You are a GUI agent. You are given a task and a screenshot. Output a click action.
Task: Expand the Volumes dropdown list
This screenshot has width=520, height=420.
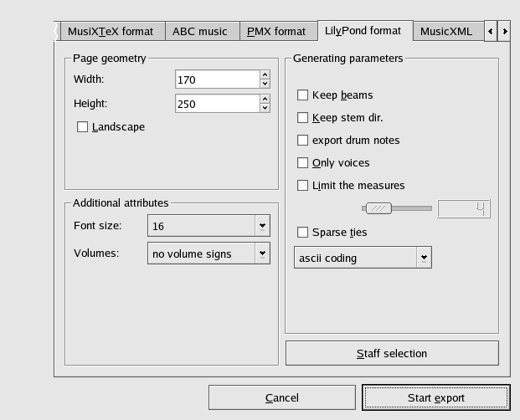coord(262,254)
